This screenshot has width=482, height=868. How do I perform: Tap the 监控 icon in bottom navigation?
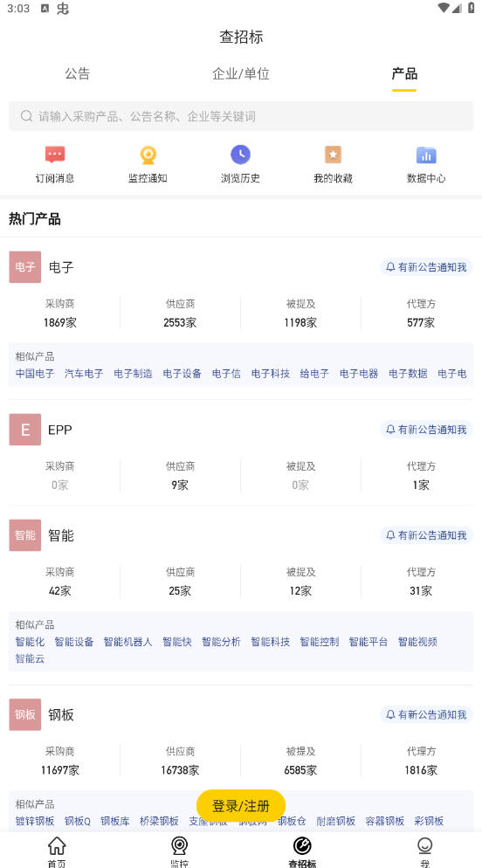179,846
